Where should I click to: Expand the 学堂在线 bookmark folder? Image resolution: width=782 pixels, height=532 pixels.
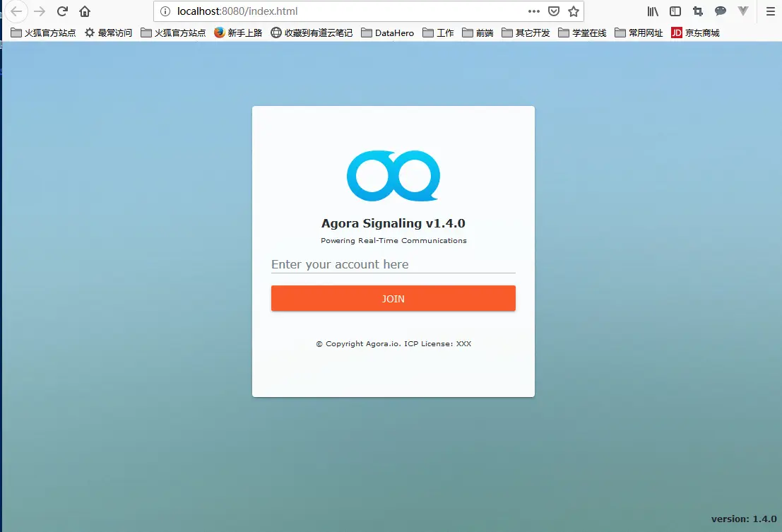[x=582, y=33]
